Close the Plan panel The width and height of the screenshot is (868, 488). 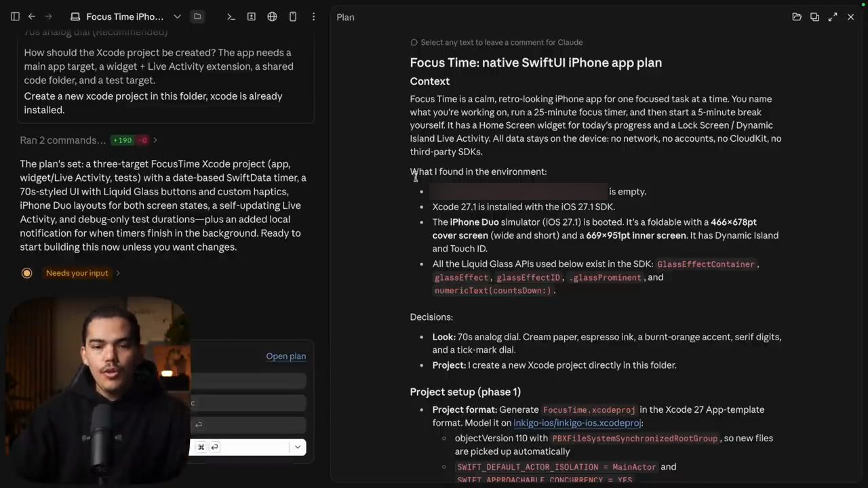(x=850, y=17)
